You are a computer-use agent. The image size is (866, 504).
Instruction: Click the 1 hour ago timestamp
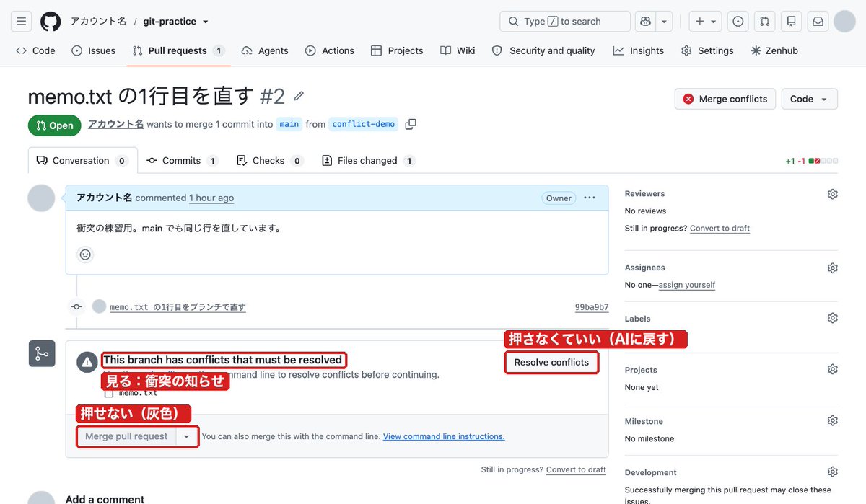[211, 198]
